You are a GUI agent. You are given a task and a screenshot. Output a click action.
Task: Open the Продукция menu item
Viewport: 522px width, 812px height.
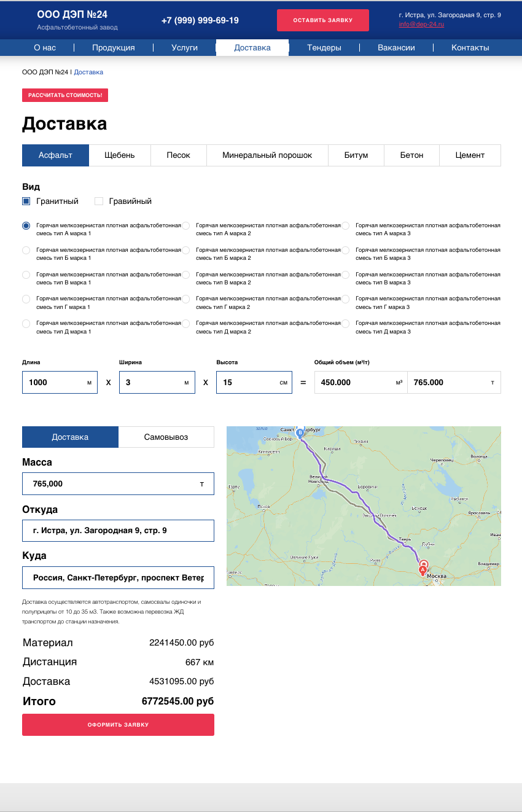click(x=114, y=48)
